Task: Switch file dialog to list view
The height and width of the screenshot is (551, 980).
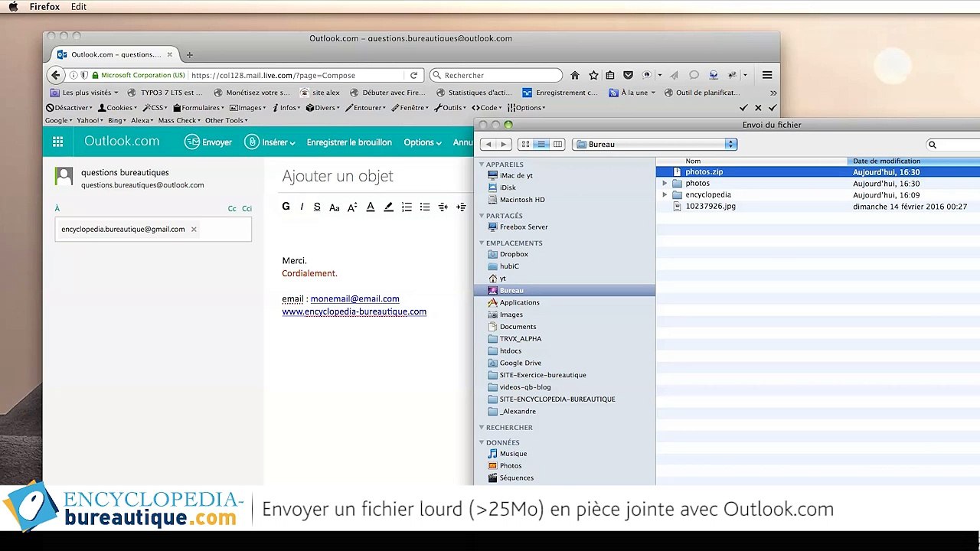Action: click(541, 144)
